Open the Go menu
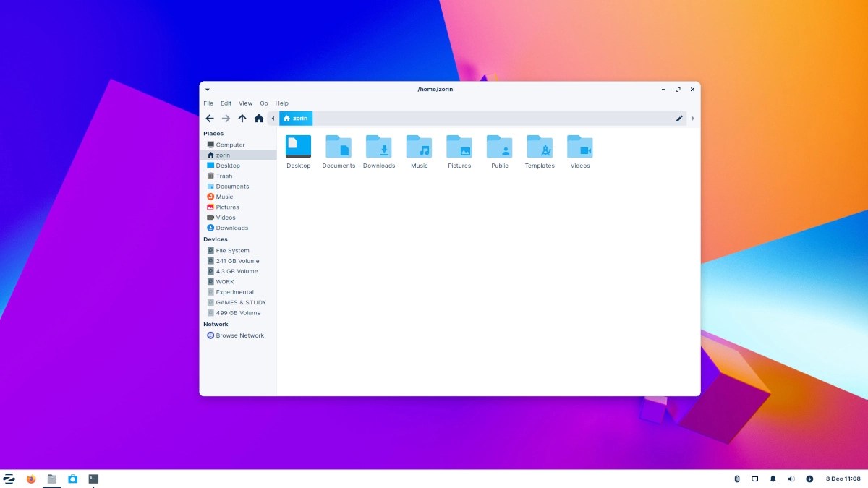 tap(264, 103)
